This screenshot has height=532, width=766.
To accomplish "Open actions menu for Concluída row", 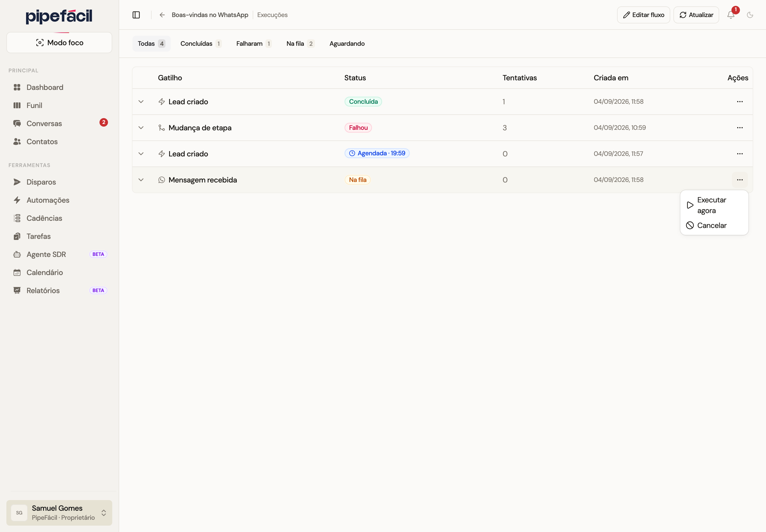I will [x=740, y=102].
